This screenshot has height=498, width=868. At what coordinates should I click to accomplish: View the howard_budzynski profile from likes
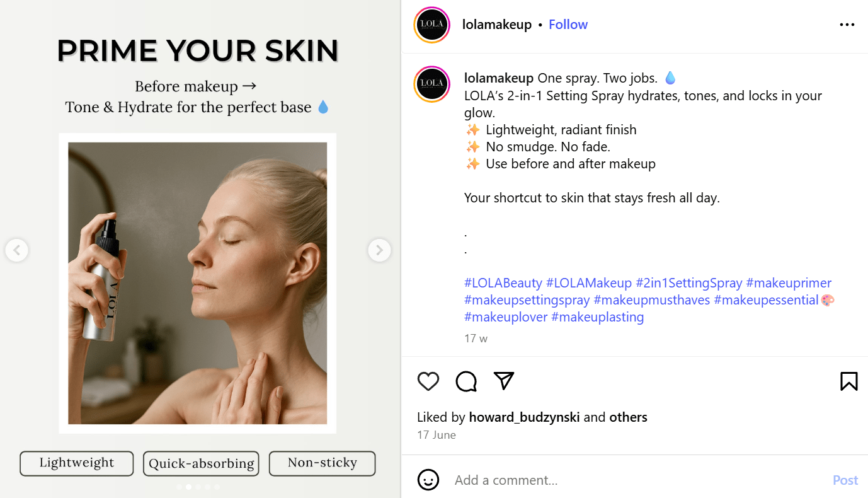tap(524, 417)
